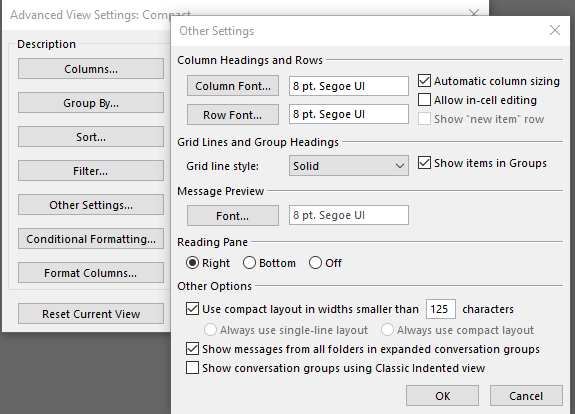Screen dimensions: 575x414
Task: Click the Message Preview font field
Action: click(x=349, y=215)
